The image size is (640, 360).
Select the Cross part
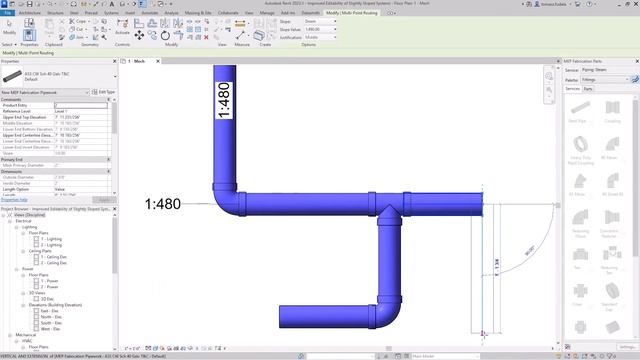[x=580, y=291]
